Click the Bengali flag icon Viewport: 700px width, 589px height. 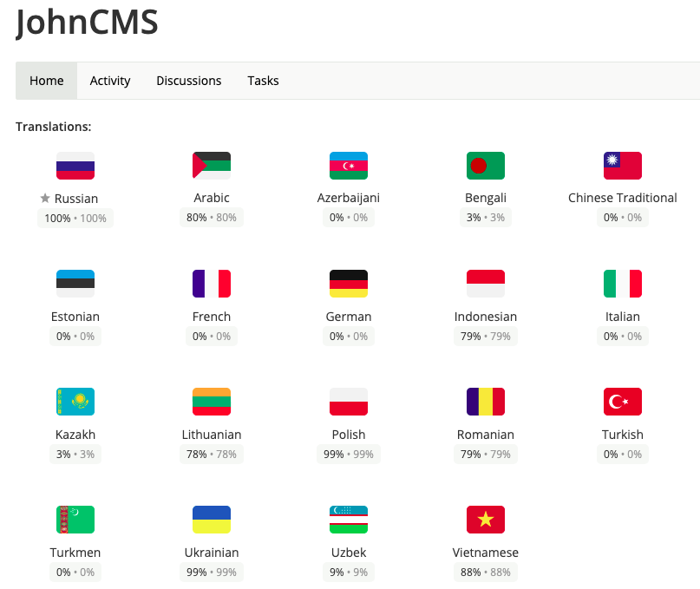coord(486,166)
